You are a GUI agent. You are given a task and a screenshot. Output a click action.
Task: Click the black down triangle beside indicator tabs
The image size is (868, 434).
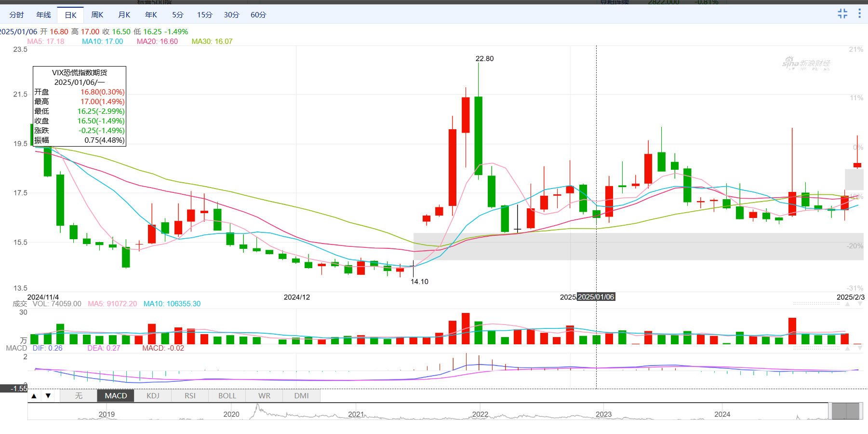tap(48, 396)
